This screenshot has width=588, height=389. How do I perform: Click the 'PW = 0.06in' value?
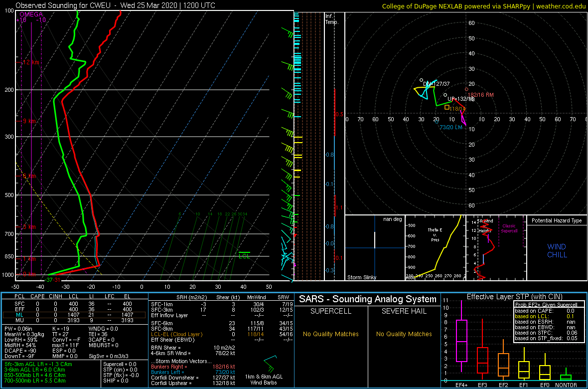click(18, 330)
